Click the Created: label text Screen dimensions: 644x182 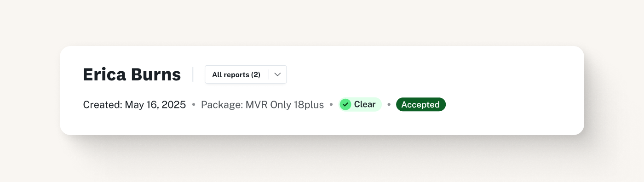pyautogui.click(x=103, y=104)
